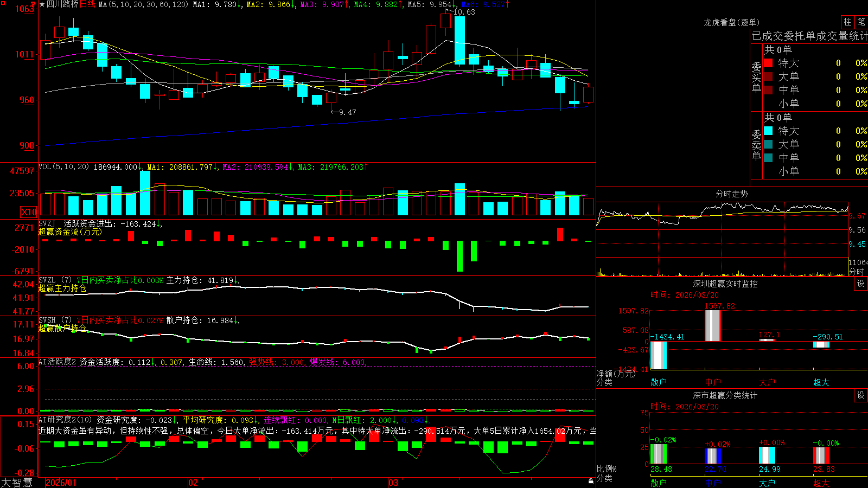Click the 大智慧 logo at bottom left

17,482
